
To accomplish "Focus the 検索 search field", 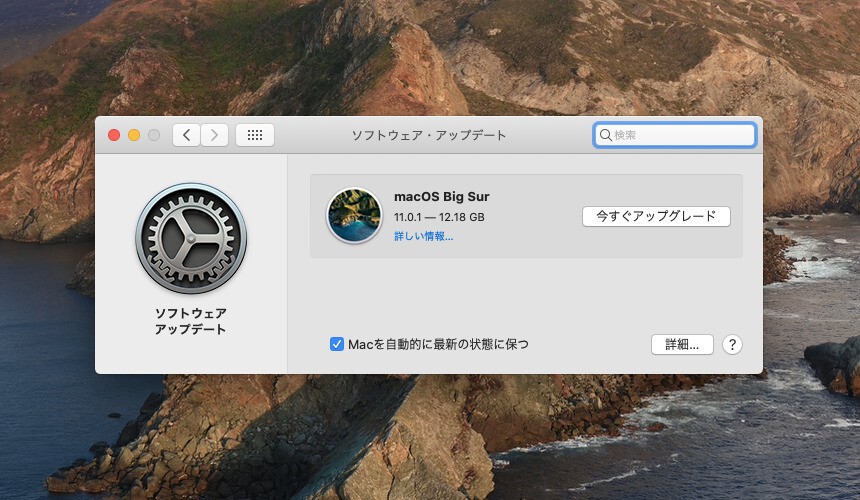I will 675,135.
